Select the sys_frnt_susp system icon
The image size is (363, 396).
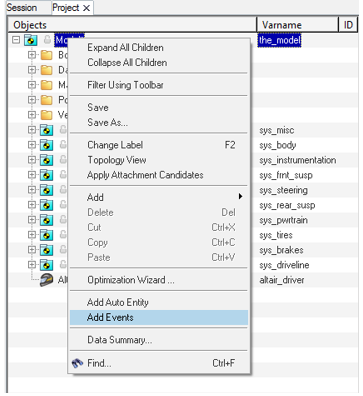pos(46,175)
